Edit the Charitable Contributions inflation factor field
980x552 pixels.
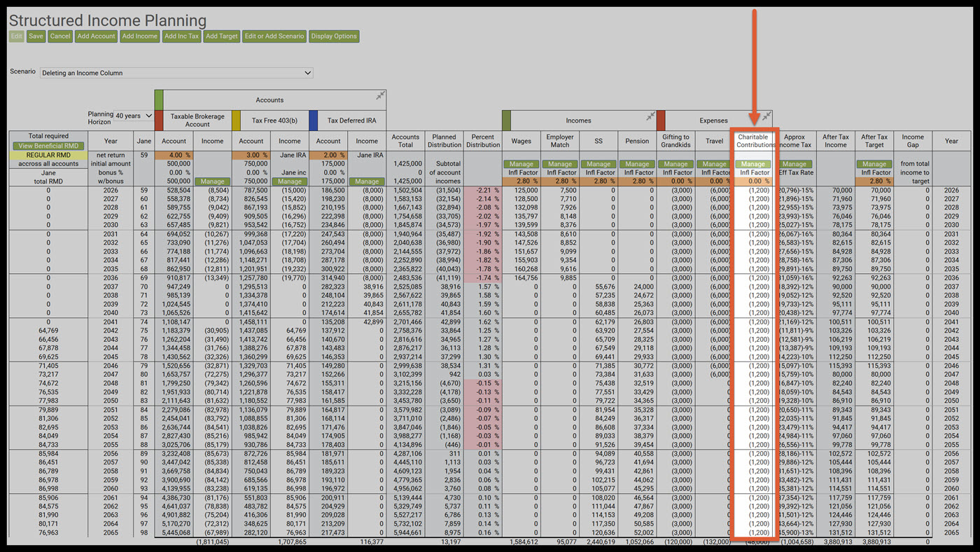coord(753,181)
